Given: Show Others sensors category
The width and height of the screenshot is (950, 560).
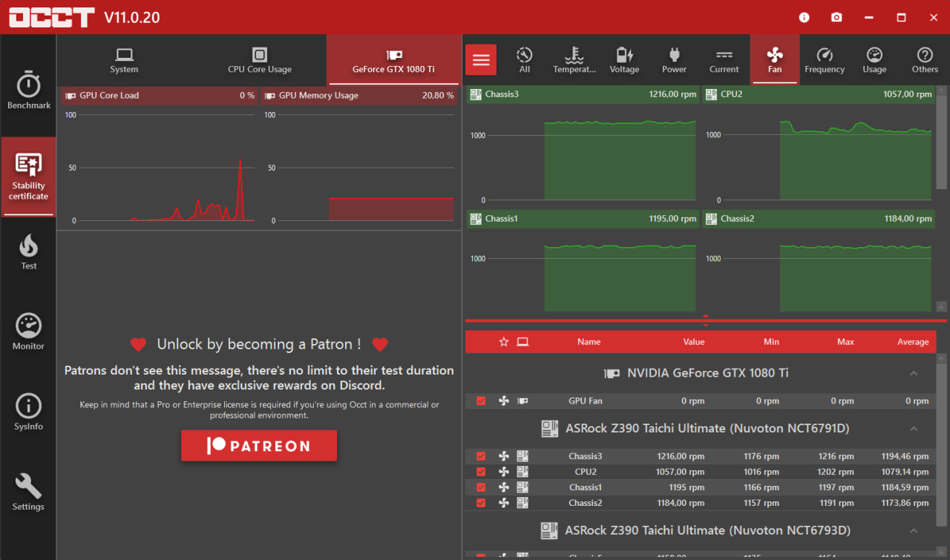Looking at the screenshot, I should tap(925, 60).
